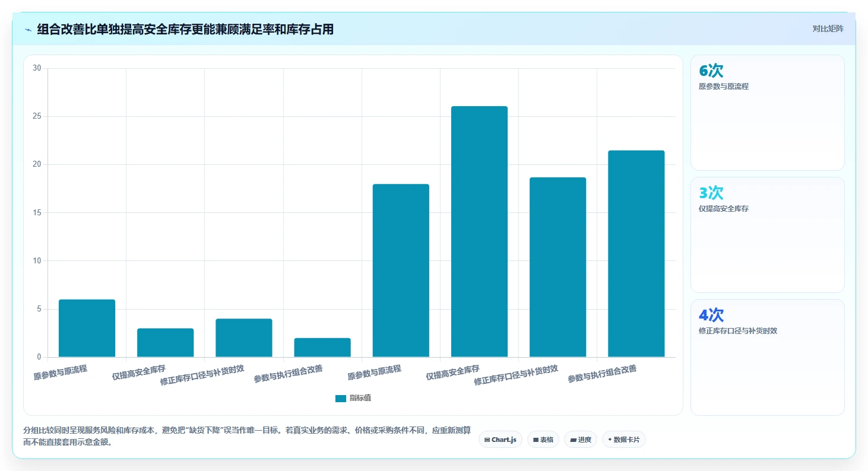868x471 pixels.
Task: Click the chart title 组合改善比单独提高安全库存…
Action: (x=185, y=29)
